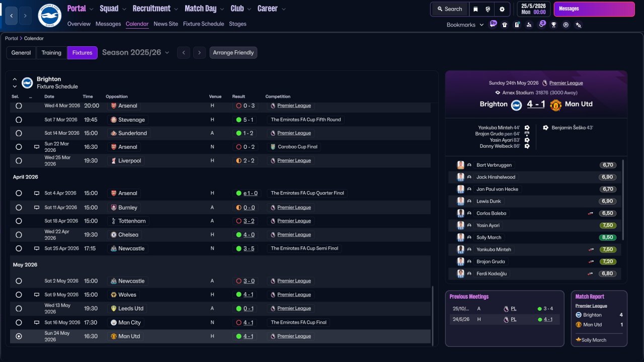This screenshot has height=362, width=644.
Task: Click the Wolves club badge
Action: coord(114,295)
